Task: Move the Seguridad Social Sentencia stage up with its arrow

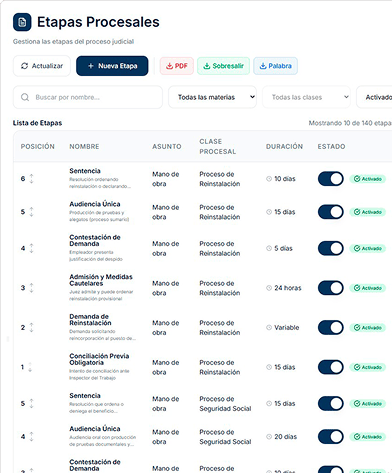Action: pyautogui.click(x=31, y=401)
